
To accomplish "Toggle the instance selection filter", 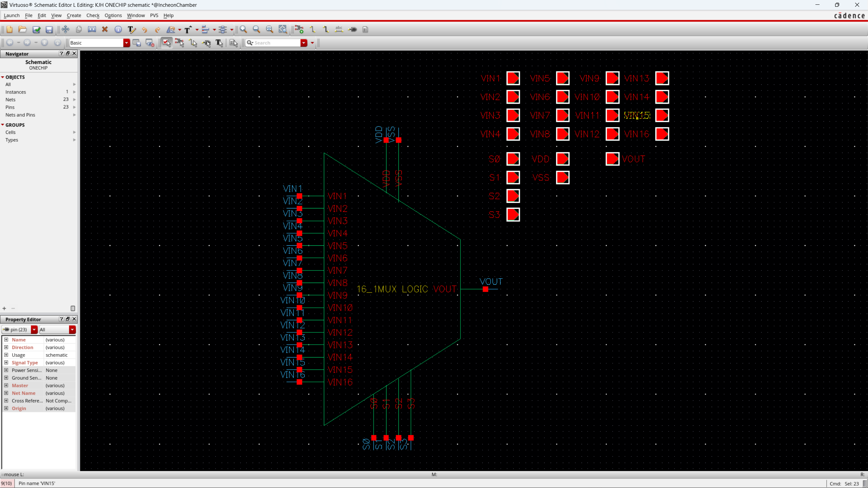I will point(179,43).
